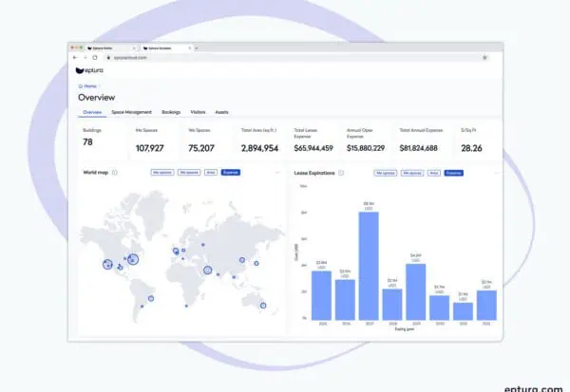Viewport: 570px width, 392px height.
Task: Toggle We spaces filter on World map
Action: click(x=189, y=172)
